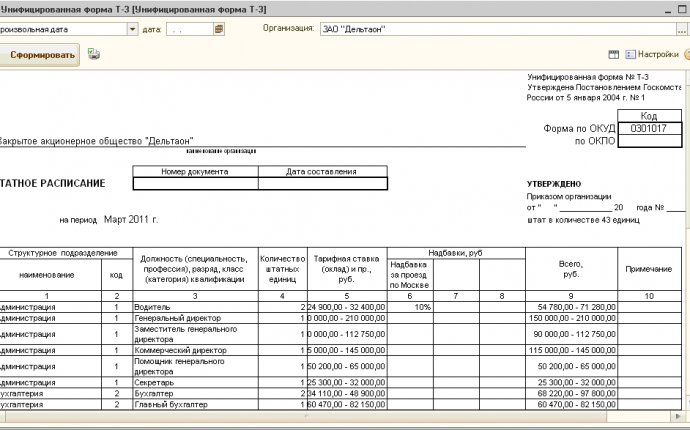
Task: Click the 115 000,00 - 145 000,00 total cell
Action: [571, 350]
